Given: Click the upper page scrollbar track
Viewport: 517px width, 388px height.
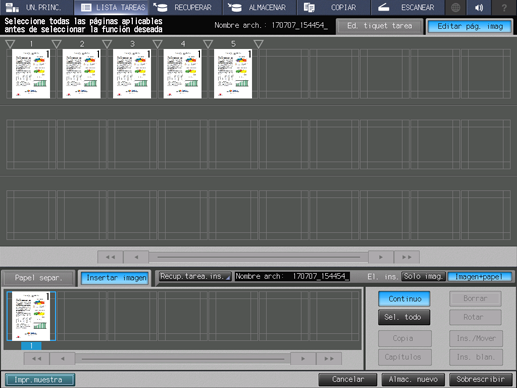Looking at the screenshot, I should tap(258, 257).
